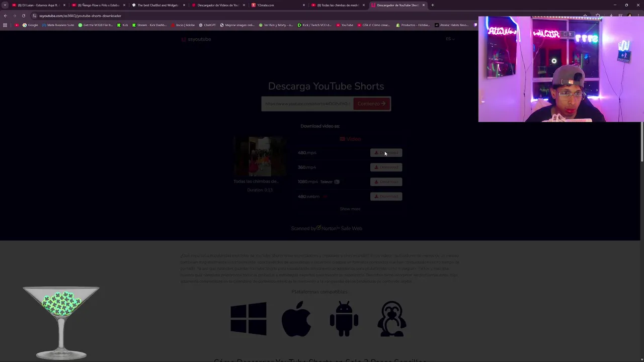Screen dimensions: 644x362
Task: Open the first YouTube icon bookmark
Action: pos(17,25)
